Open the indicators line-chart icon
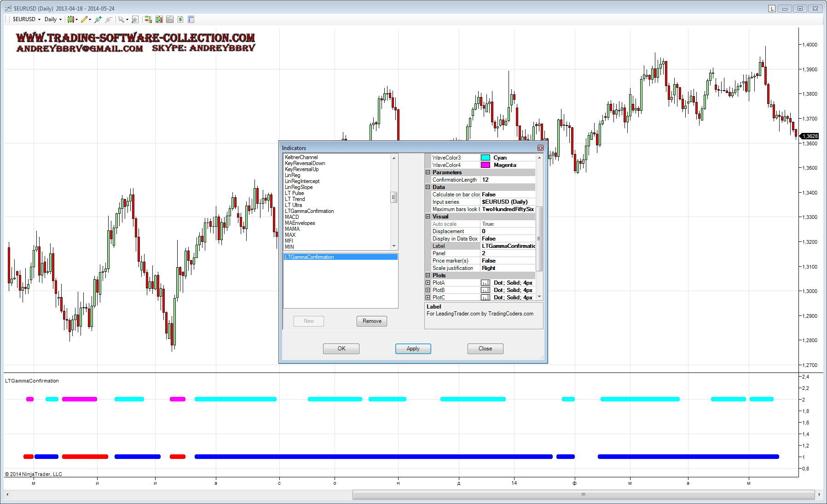827x504 pixels. (170, 19)
